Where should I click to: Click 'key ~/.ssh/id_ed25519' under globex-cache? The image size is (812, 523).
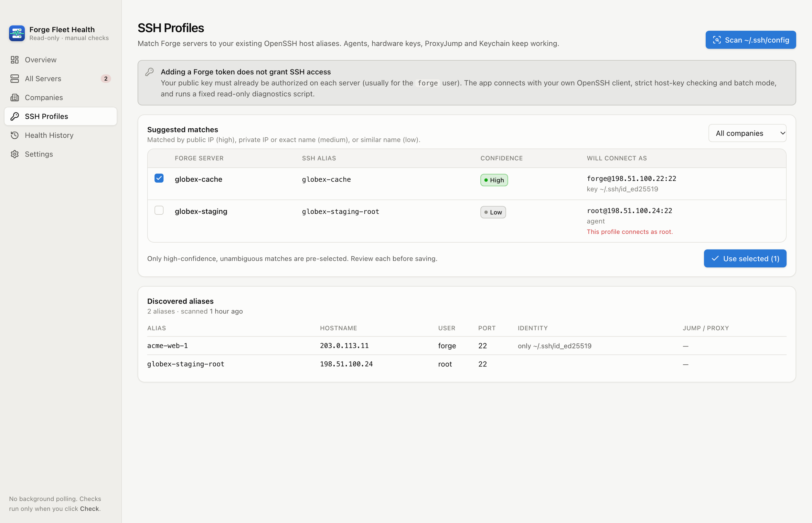coord(622,189)
